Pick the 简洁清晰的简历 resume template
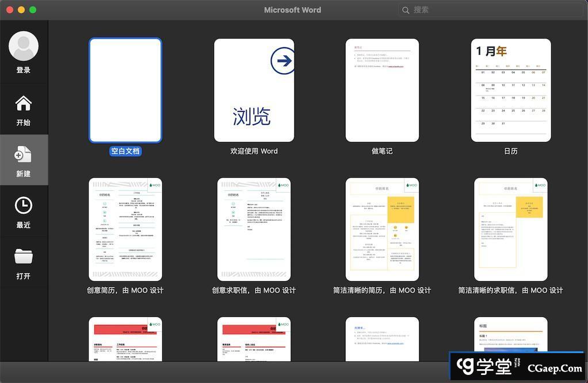The image size is (588, 383). (382, 229)
